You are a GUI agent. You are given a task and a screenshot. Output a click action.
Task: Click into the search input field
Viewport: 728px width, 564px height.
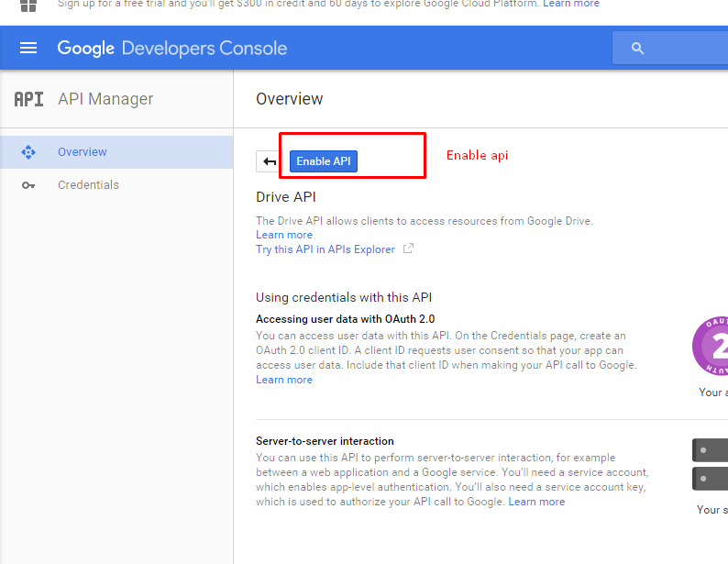[x=670, y=48]
